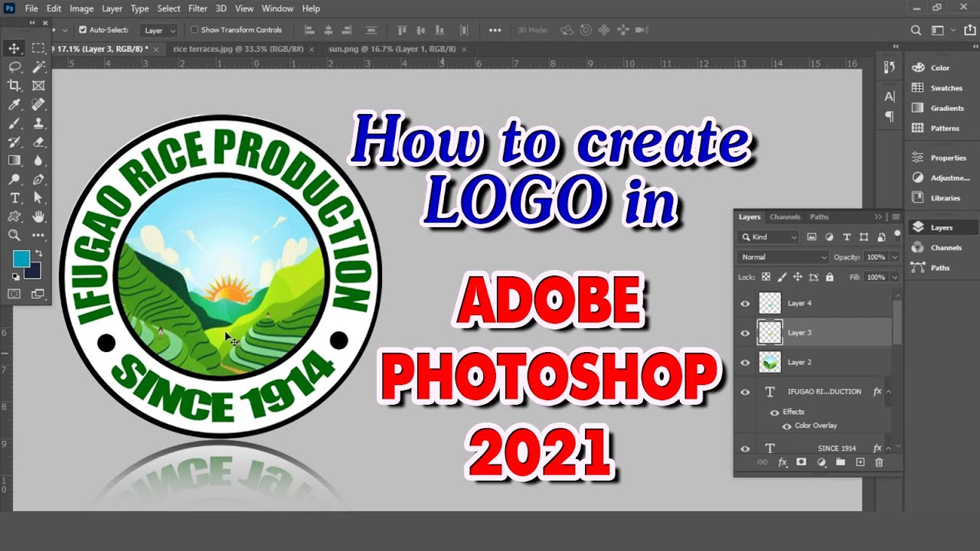
Task: Select the Dodge tool
Action: (x=15, y=179)
